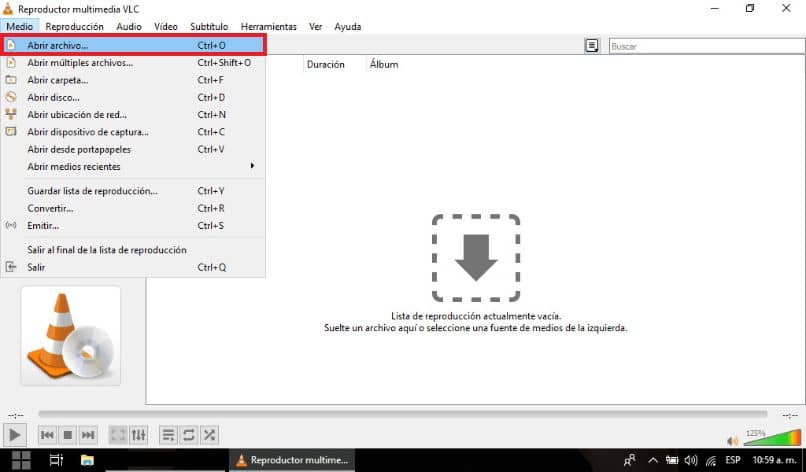Select Salir to quit VLC

133,267
